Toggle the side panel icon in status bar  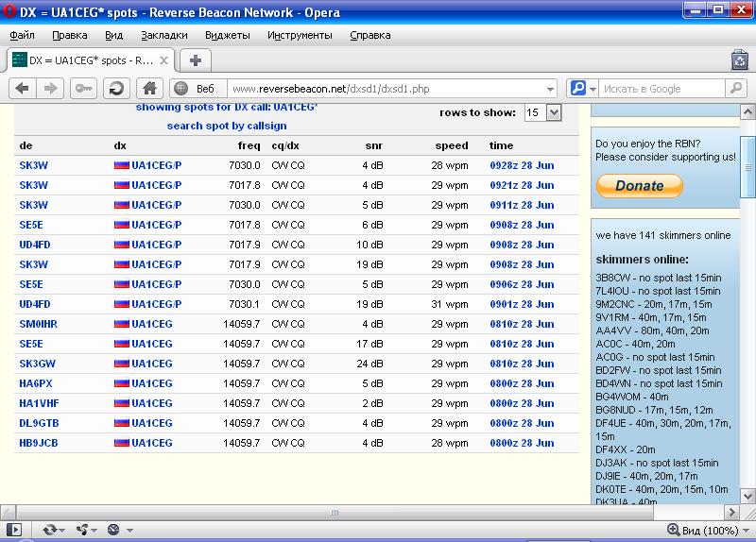(13, 530)
